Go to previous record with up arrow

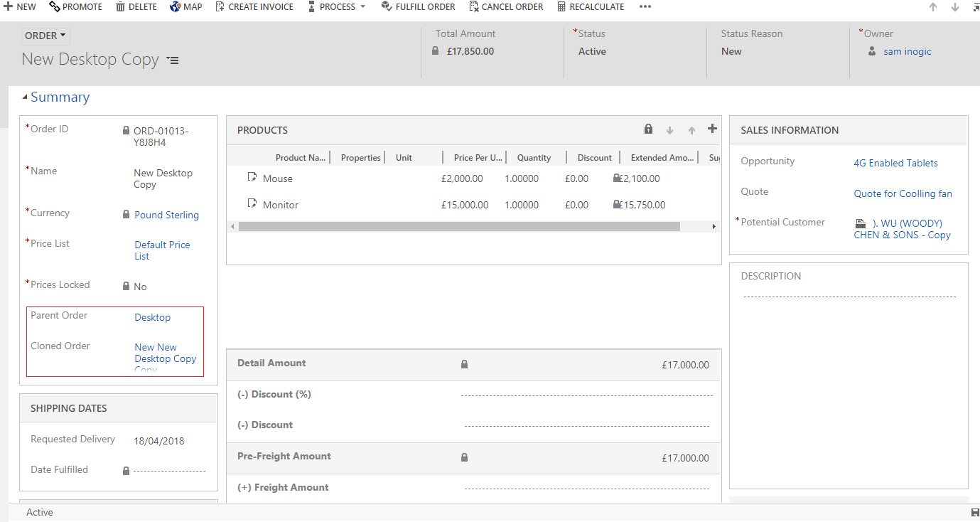coord(934,7)
